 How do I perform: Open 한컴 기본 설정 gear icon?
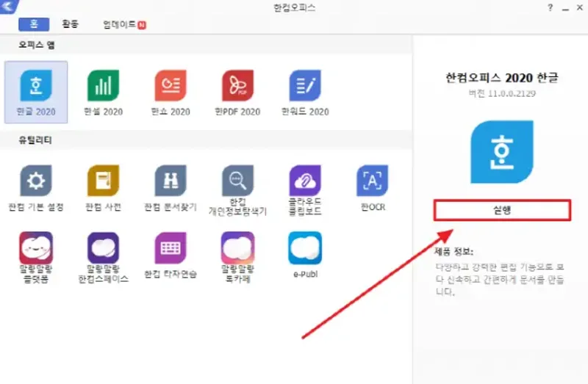click(x=36, y=181)
